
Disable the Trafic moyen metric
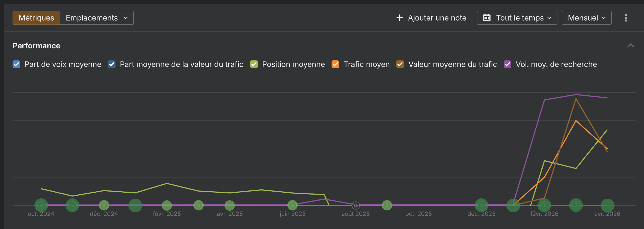pos(335,64)
